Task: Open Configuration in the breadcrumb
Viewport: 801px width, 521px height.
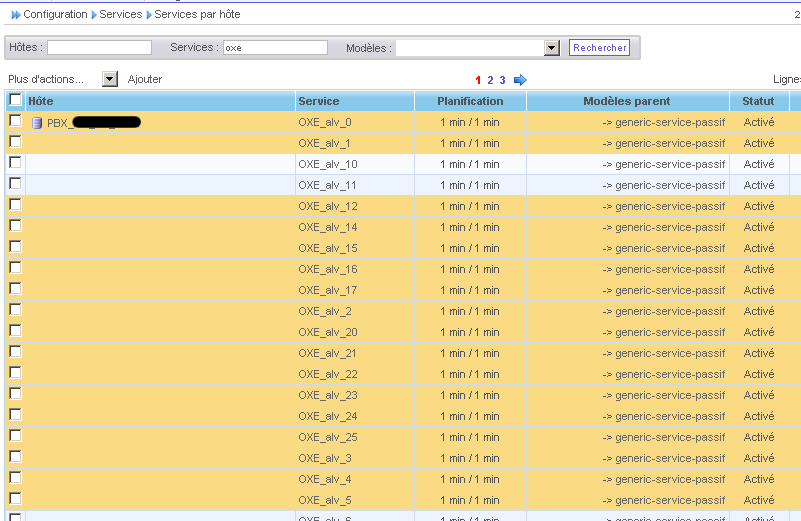Action: click(56, 15)
